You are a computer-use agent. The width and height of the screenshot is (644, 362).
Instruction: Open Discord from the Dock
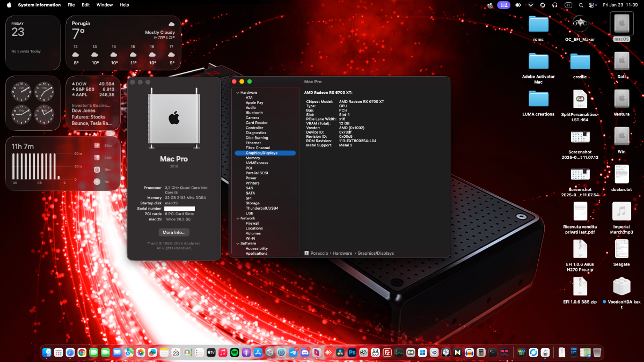(x=305, y=353)
